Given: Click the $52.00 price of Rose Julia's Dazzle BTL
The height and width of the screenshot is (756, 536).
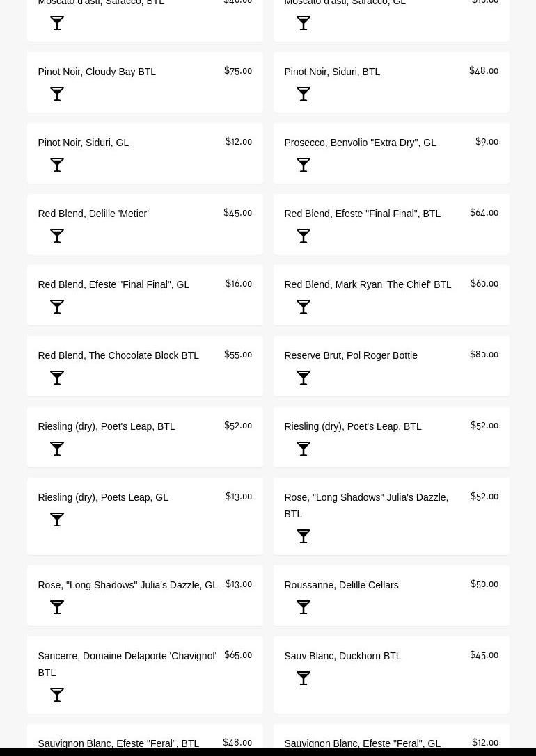Looking at the screenshot, I should click(484, 497).
